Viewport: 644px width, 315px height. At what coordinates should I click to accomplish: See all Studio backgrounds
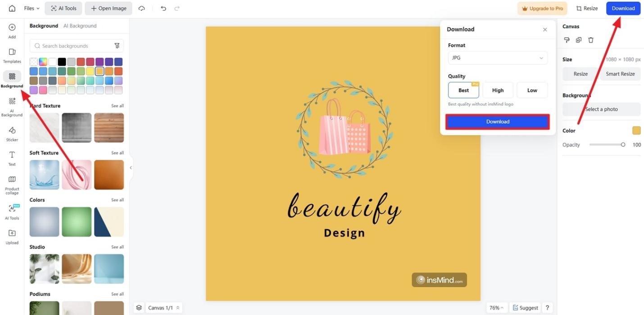[118, 247]
